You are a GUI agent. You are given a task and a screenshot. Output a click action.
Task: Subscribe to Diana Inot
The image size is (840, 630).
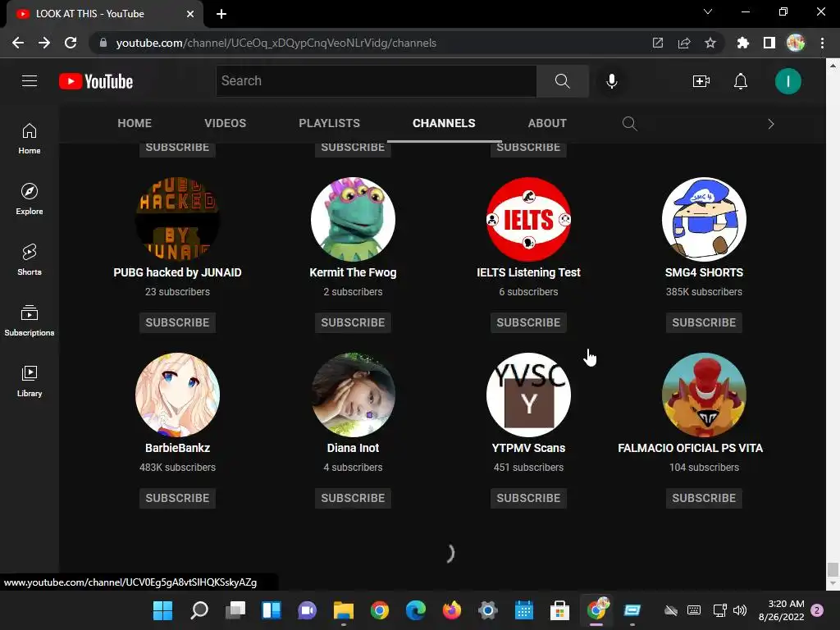point(353,498)
